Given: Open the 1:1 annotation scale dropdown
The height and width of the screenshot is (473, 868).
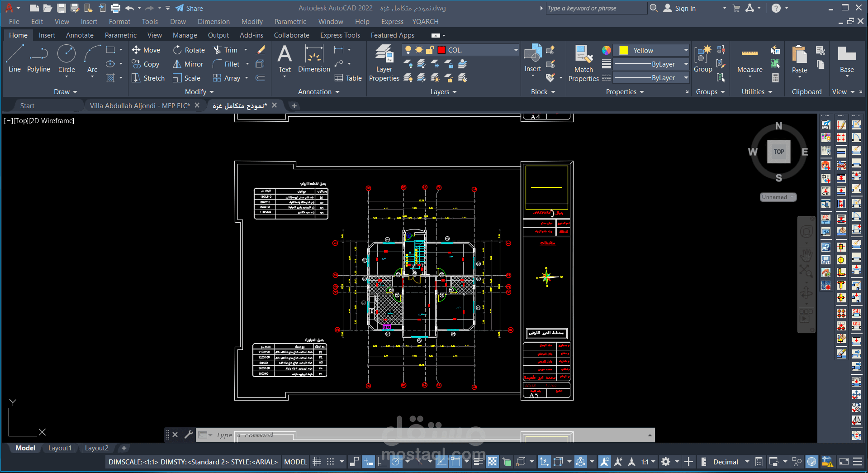Looking at the screenshot, I should click(648, 462).
